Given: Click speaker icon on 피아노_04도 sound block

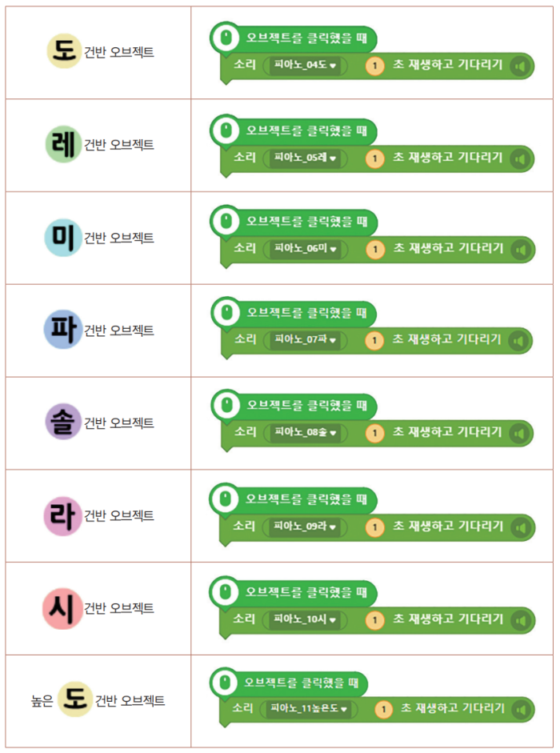Looking at the screenshot, I should click(x=520, y=66).
